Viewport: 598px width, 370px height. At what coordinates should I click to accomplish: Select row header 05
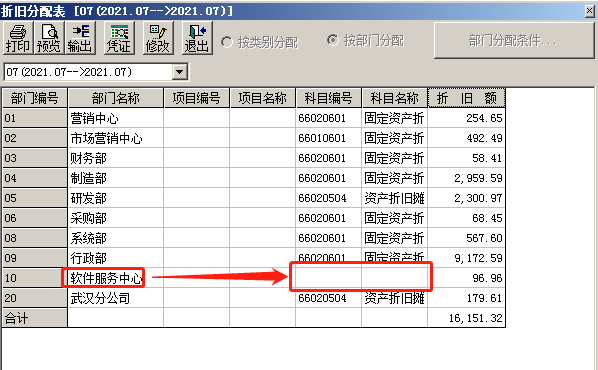point(35,198)
